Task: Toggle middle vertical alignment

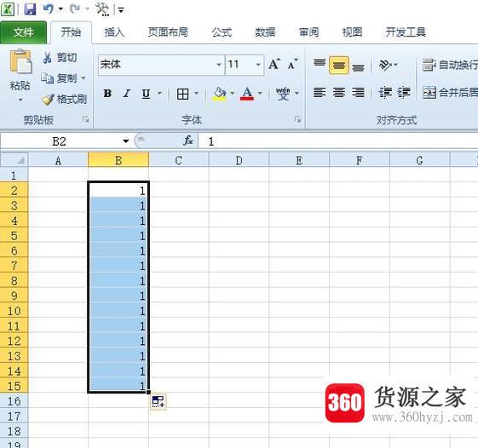Action: pyautogui.click(x=338, y=65)
